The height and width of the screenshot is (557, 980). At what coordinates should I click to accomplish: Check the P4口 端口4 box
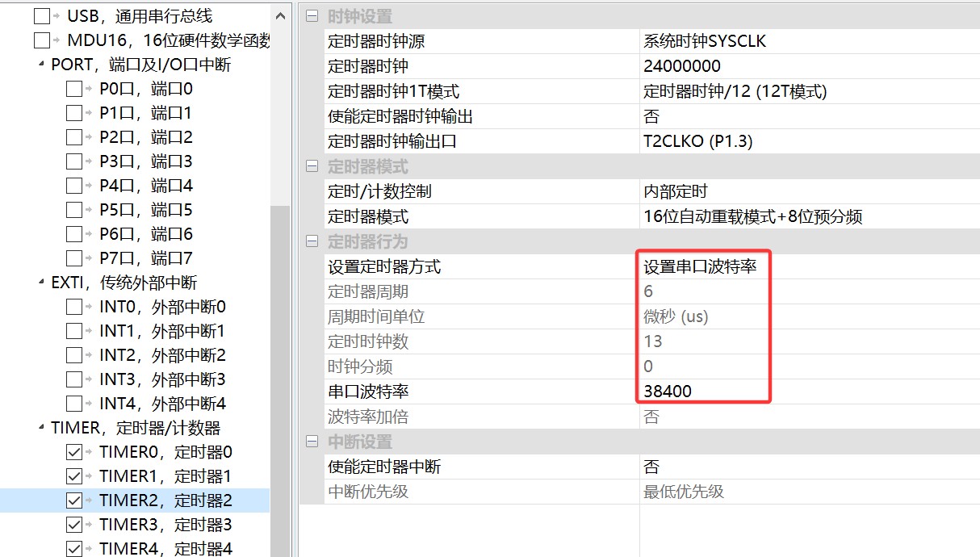click(x=74, y=186)
